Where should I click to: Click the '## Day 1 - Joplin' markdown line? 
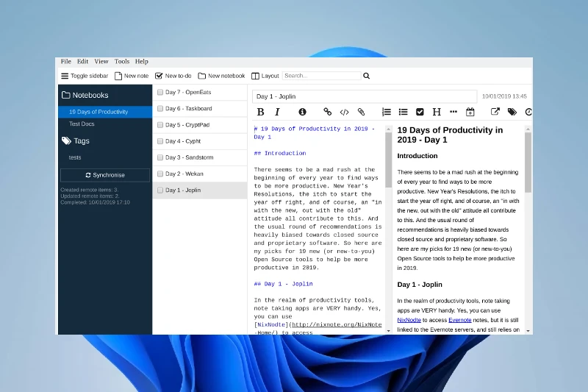pos(284,284)
